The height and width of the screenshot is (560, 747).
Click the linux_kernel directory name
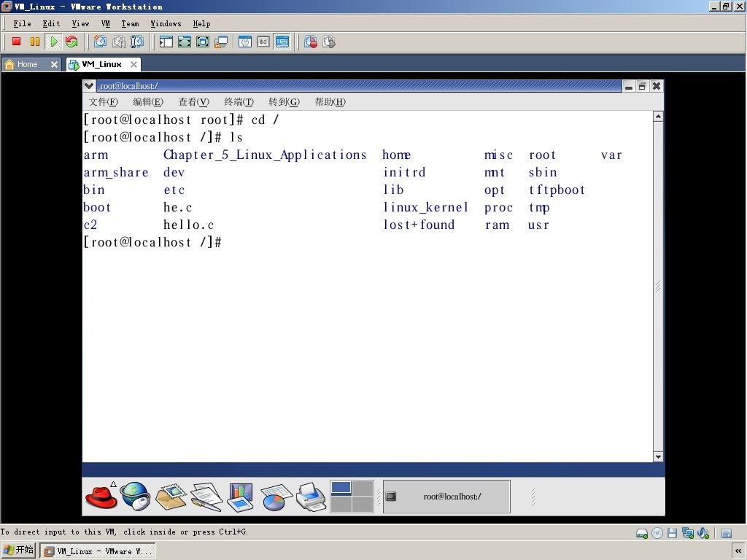pos(425,207)
